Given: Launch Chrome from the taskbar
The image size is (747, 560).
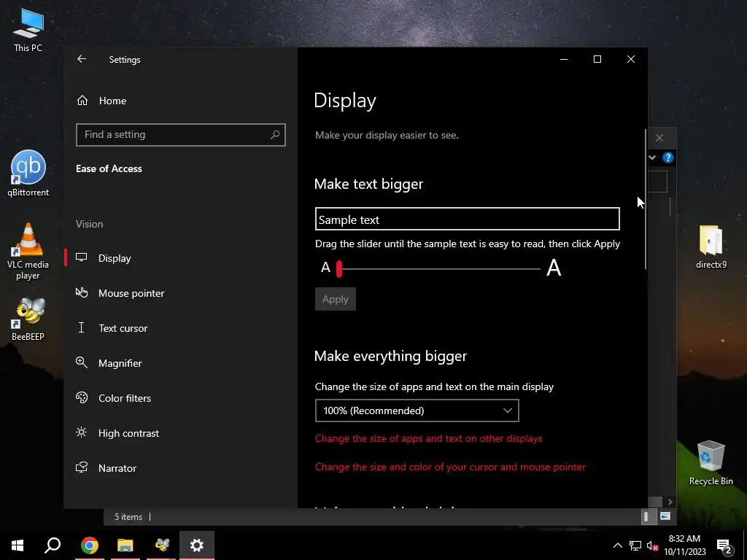Looking at the screenshot, I should (89, 545).
